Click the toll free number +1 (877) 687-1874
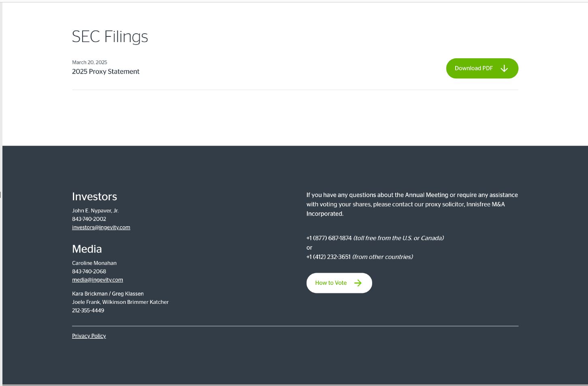 coord(329,238)
